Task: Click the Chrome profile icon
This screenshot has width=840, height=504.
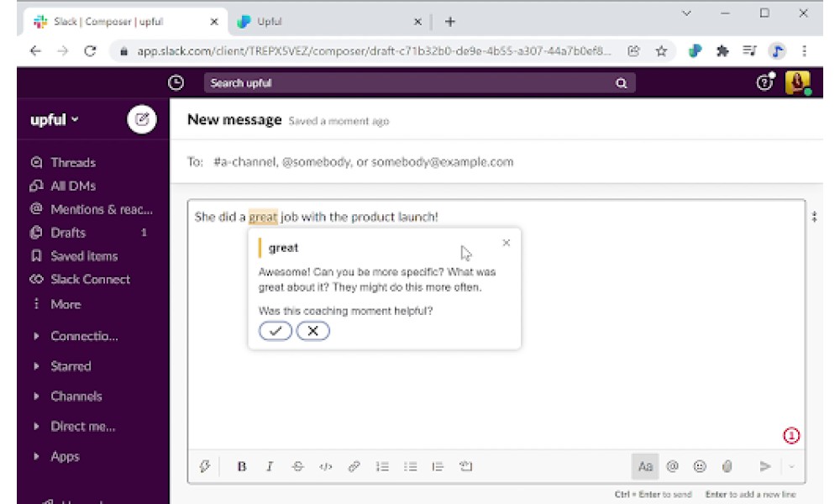Action: tap(777, 51)
